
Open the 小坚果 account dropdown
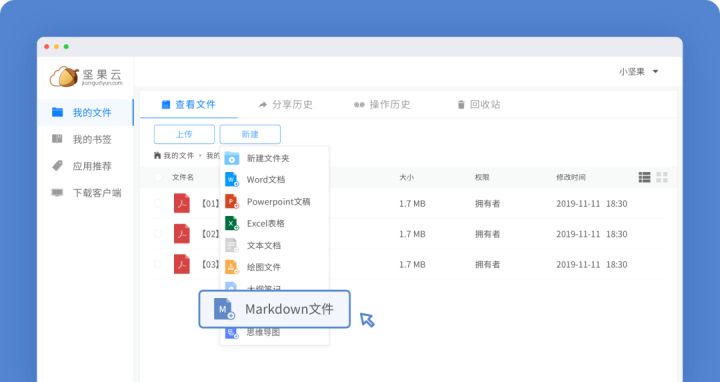pyautogui.click(x=639, y=72)
